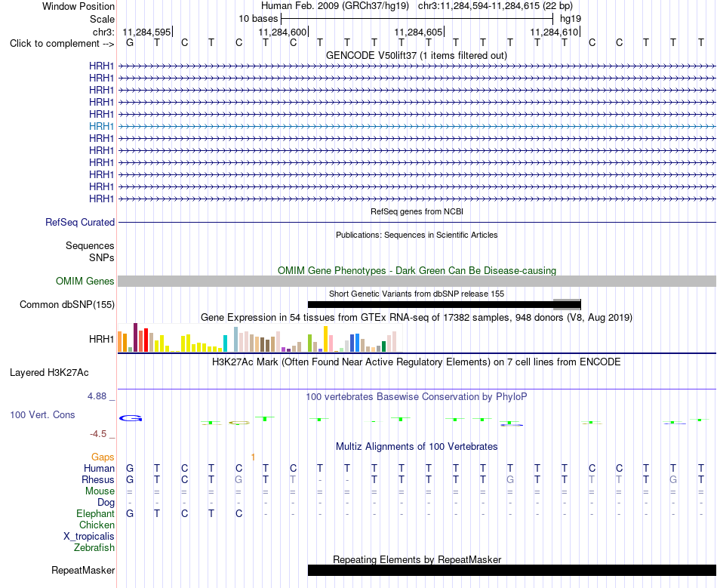The image size is (717, 588).
Task: Select the Chicken species label
Action: point(97,525)
